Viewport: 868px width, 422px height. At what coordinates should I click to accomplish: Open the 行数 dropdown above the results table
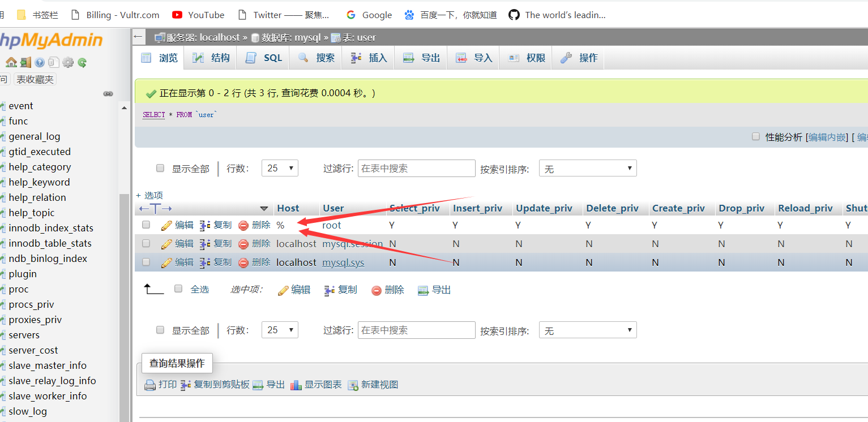(x=280, y=168)
